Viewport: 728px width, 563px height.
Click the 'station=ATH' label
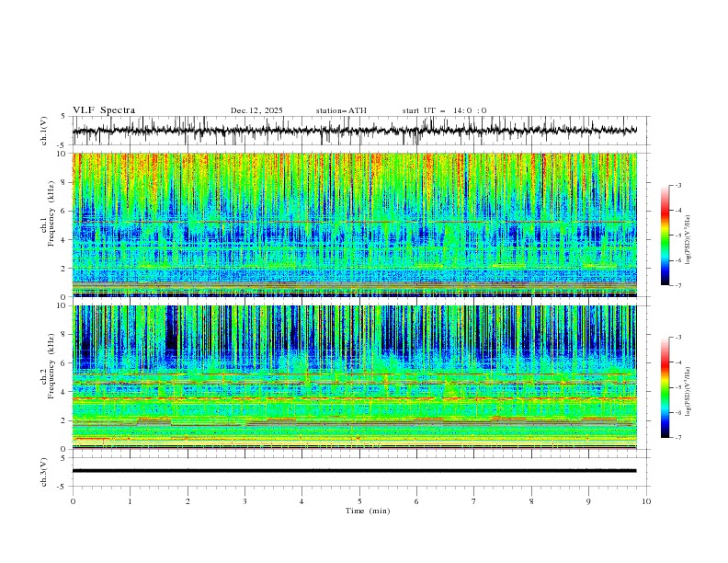pos(341,110)
